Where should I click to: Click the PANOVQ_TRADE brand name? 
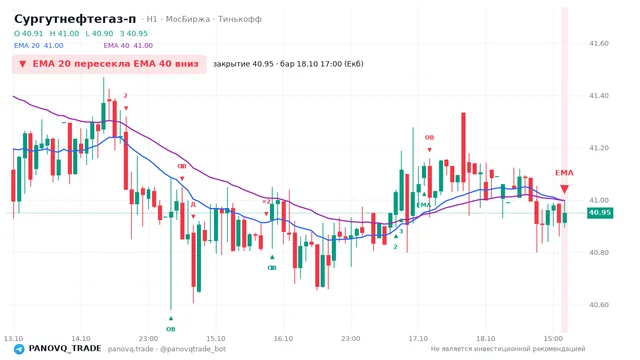point(65,349)
